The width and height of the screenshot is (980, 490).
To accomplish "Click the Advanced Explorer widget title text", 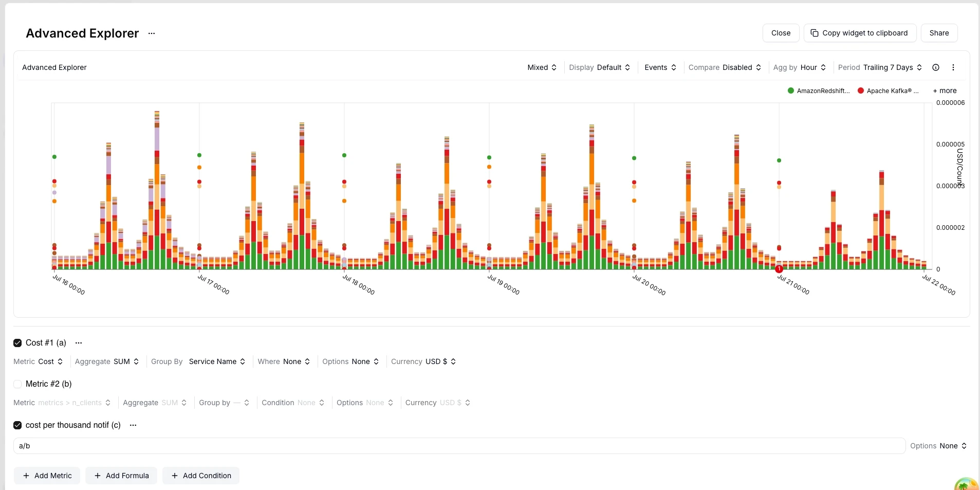I will coord(54,67).
